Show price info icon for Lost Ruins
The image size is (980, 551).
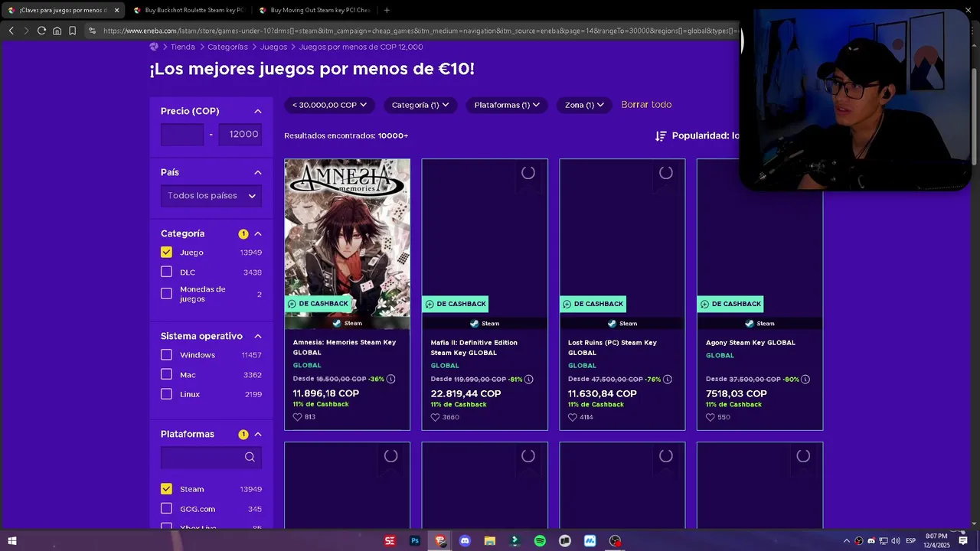coord(667,379)
